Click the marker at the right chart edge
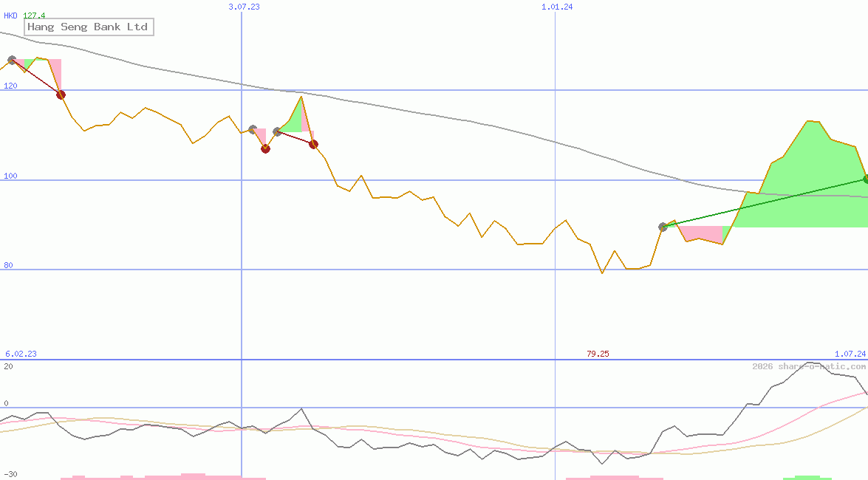Screen dimensions: 868x480 click(864, 178)
